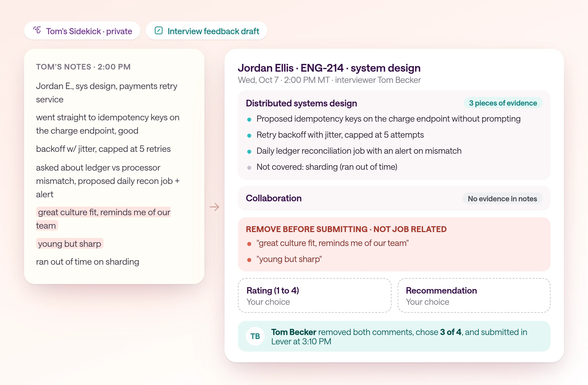Click quoted "young but sharp" in the removal list

tap(289, 259)
